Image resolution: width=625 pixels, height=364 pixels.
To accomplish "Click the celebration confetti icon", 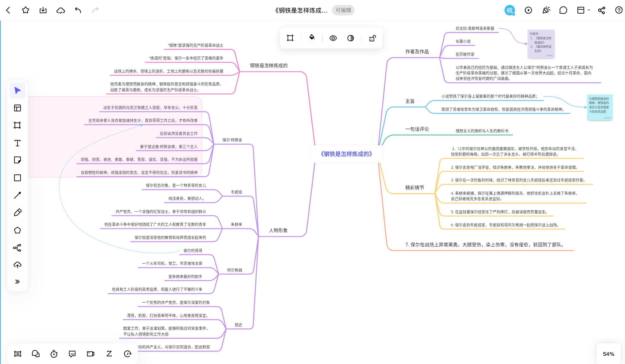I will tap(546, 10).
